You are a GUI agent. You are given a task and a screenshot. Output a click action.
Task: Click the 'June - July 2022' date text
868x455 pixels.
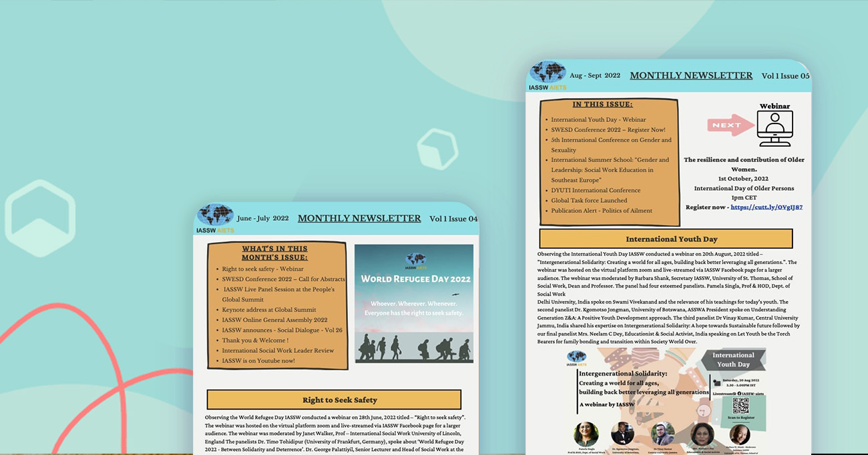click(x=263, y=218)
